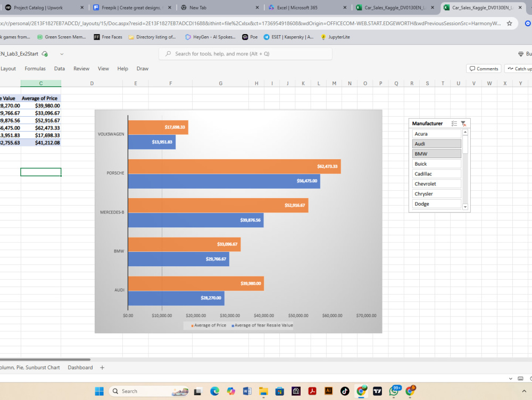Screen dimensions: 532x400
Task: Show hidden system tray icons
Action: pyautogui.click(x=524, y=391)
